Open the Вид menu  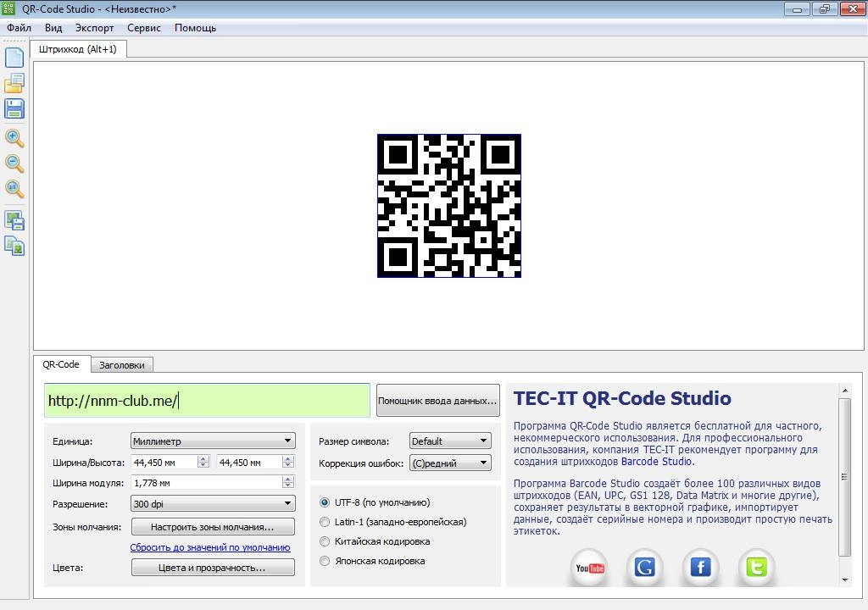pyautogui.click(x=53, y=28)
